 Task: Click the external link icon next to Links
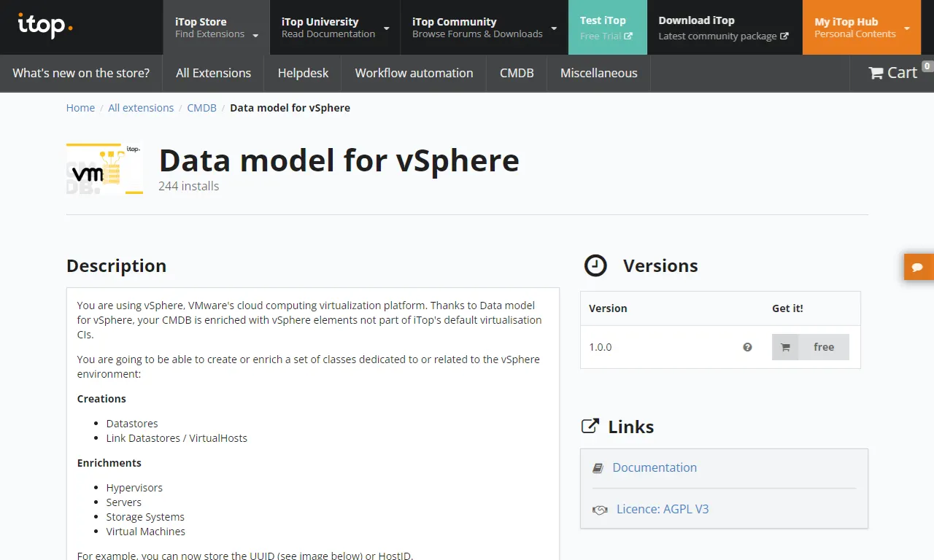click(590, 426)
